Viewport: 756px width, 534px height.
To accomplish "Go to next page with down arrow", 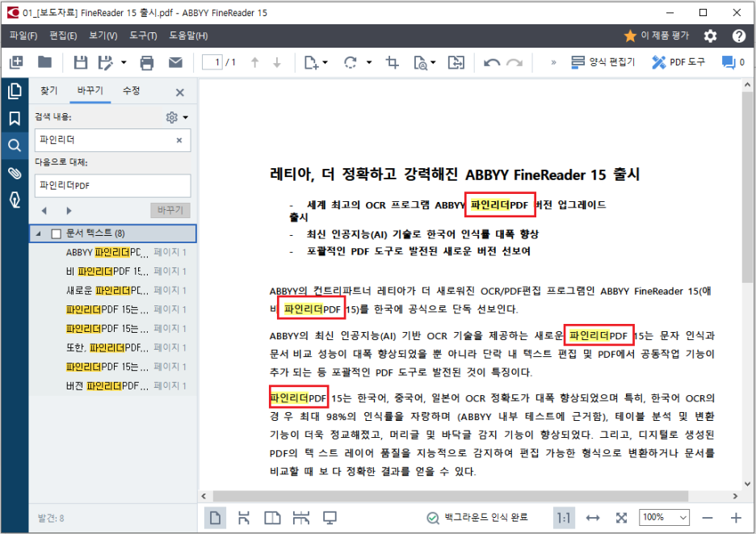I will click(277, 62).
